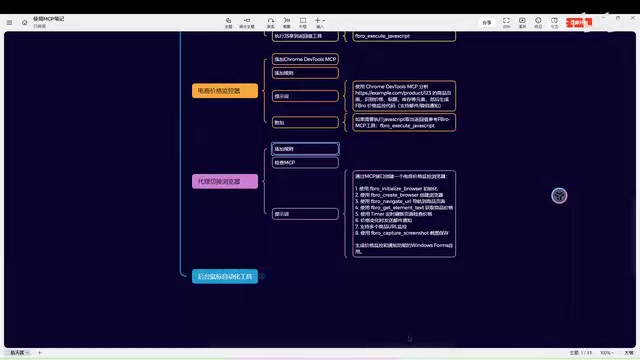Start Pitch presentation mode

[522, 22]
